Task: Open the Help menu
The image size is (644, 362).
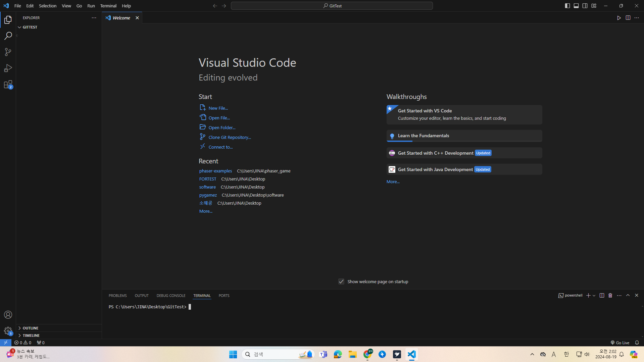Action: tap(126, 6)
